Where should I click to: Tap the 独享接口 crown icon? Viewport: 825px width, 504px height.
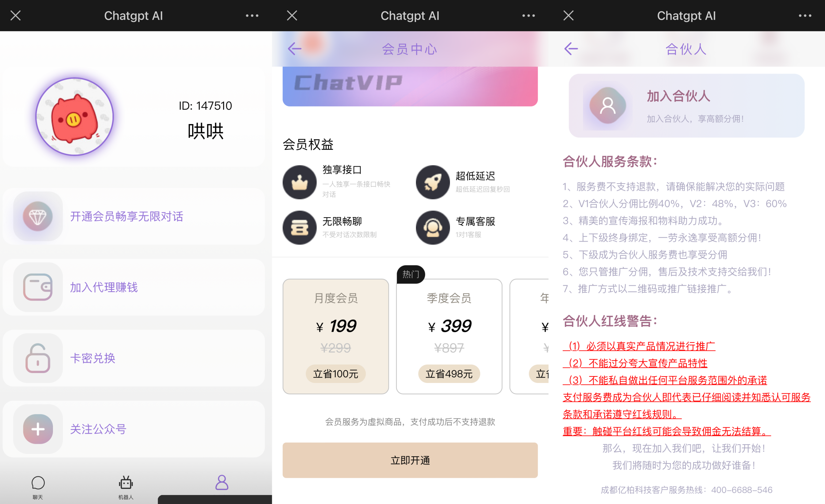pos(299,182)
